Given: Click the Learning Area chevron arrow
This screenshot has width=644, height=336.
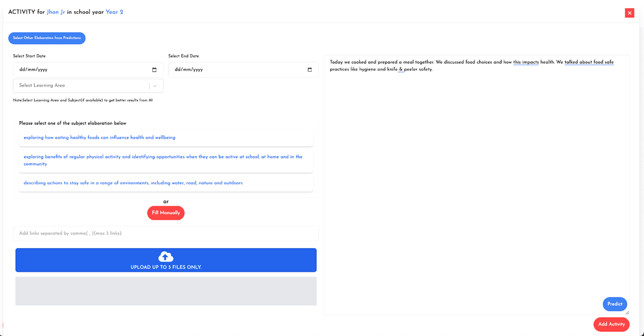Looking at the screenshot, I should [x=155, y=86].
